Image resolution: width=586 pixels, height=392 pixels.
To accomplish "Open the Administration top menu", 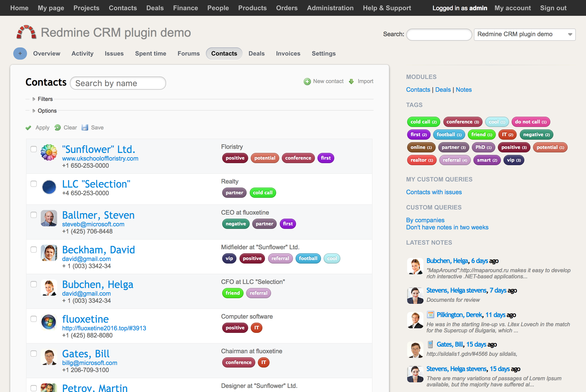I will tap(330, 8).
